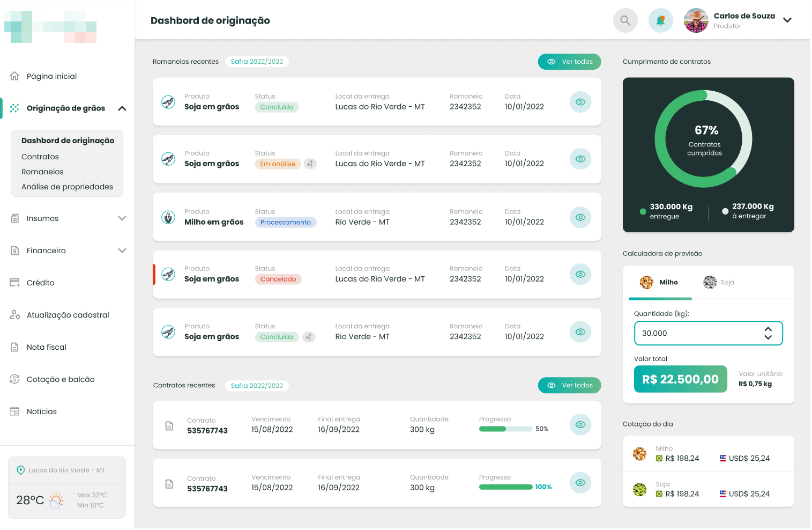
Task: Switch to Milho calculator tab
Action: pyautogui.click(x=660, y=282)
